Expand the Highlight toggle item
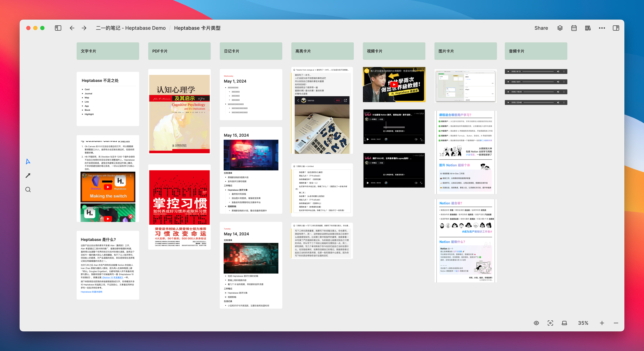 82,114
